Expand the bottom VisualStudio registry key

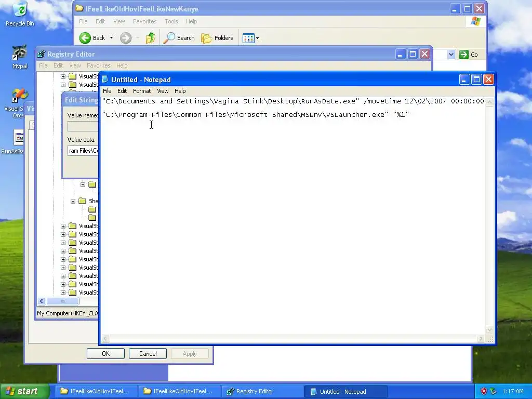[x=63, y=292]
